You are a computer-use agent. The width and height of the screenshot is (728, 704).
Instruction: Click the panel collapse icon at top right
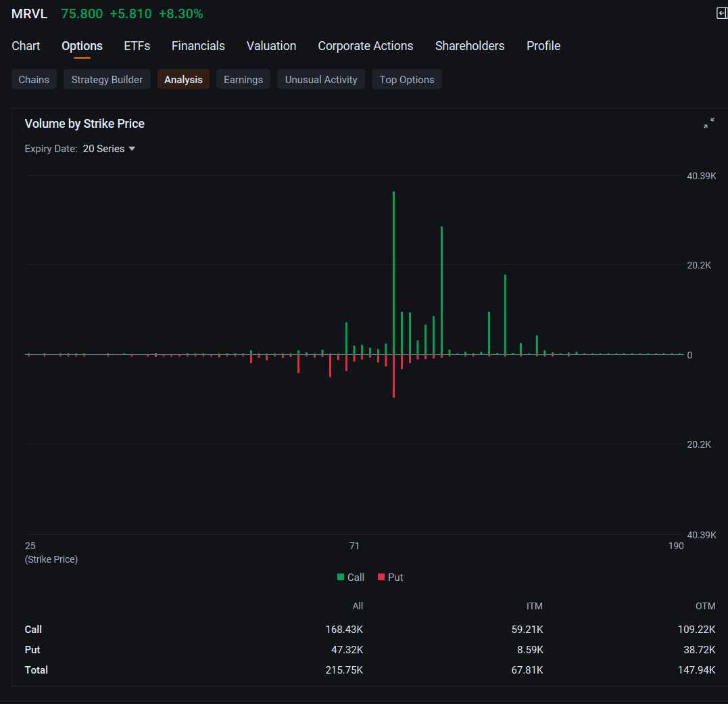721,14
